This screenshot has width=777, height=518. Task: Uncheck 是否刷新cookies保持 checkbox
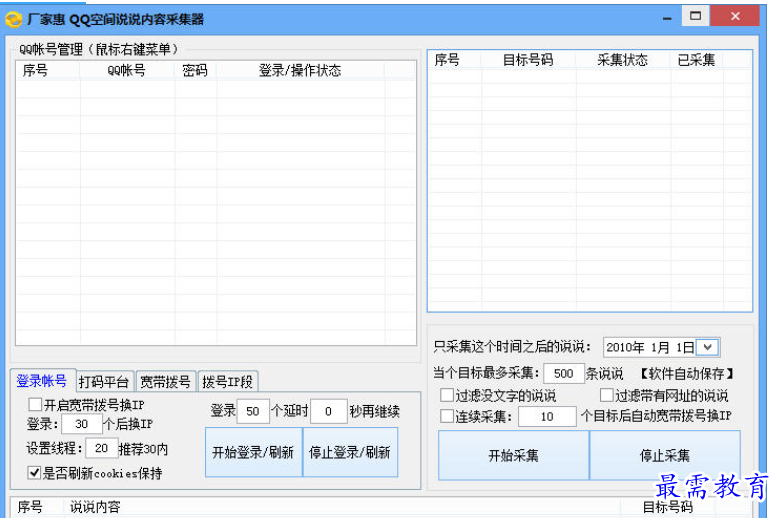coord(34,472)
